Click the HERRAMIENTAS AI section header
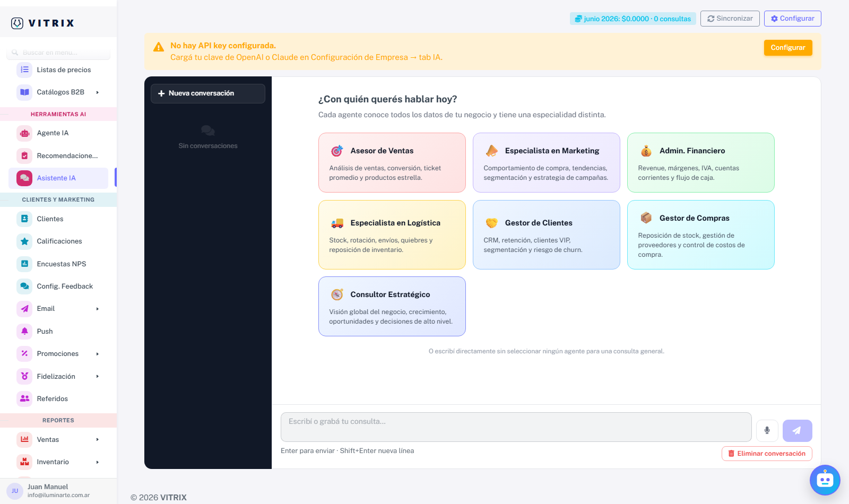This screenshot has height=504, width=849. point(58,114)
